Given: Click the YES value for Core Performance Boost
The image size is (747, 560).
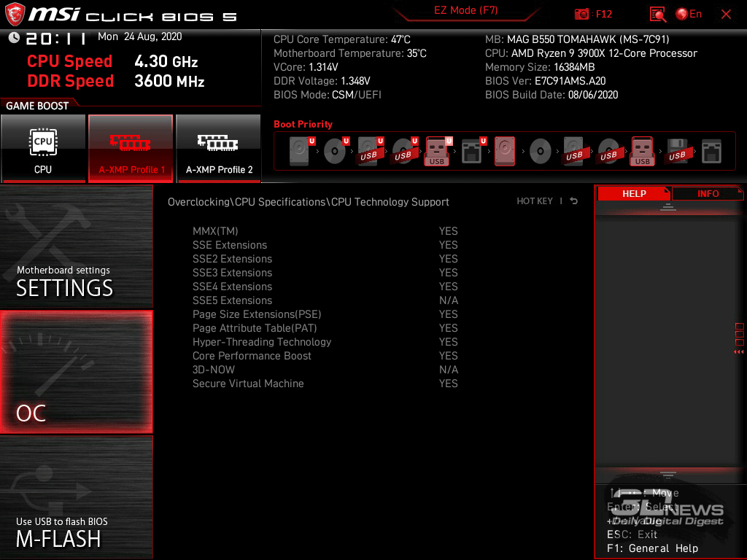Looking at the screenshot, I should tap(449, 355).
